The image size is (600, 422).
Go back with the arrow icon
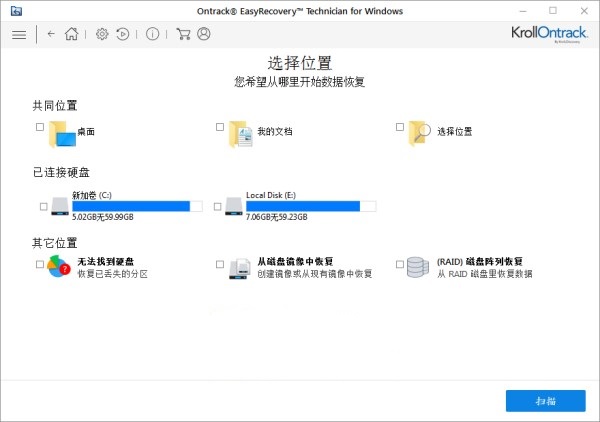click(51, 34)
